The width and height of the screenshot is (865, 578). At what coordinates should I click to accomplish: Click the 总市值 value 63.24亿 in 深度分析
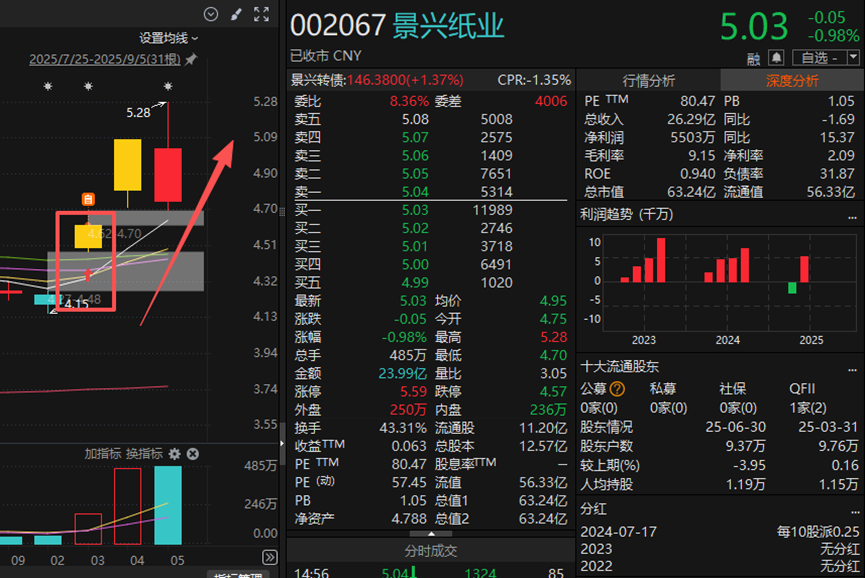[691, 192]
